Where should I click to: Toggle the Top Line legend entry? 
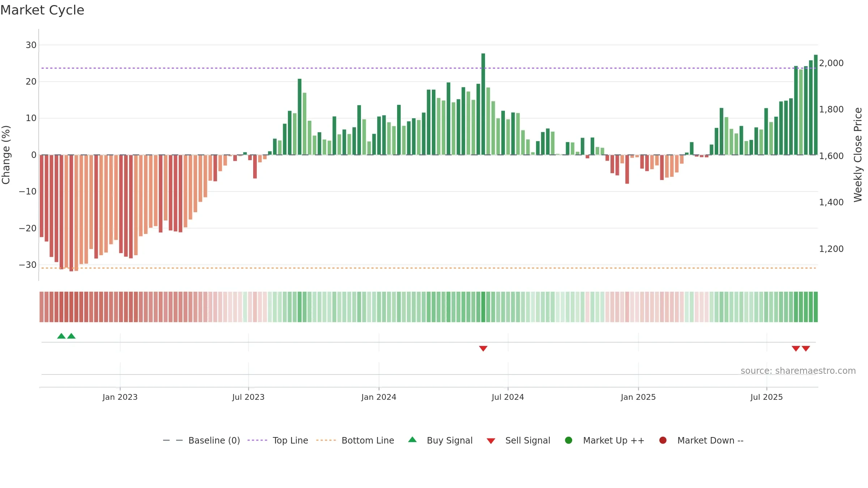point(278,440)
